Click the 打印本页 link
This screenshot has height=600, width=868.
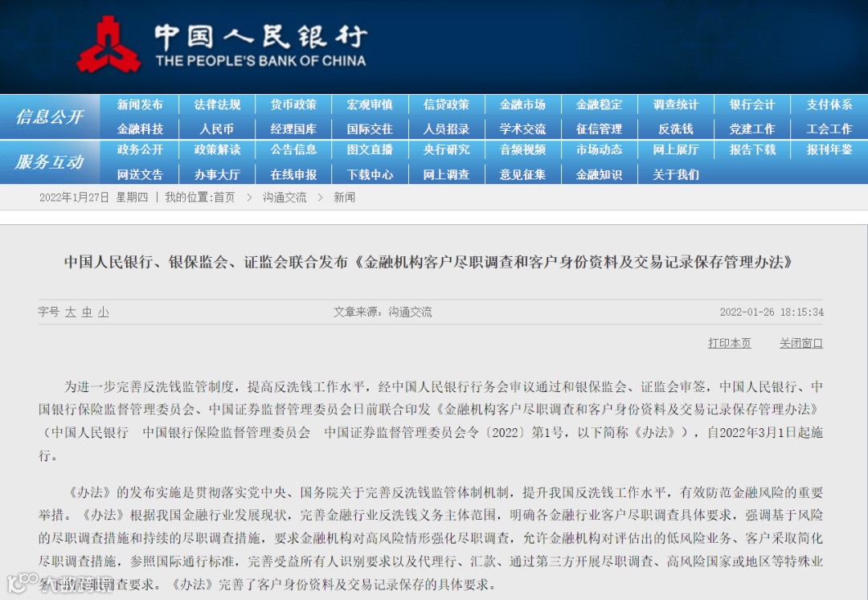[x=730, y=344]
